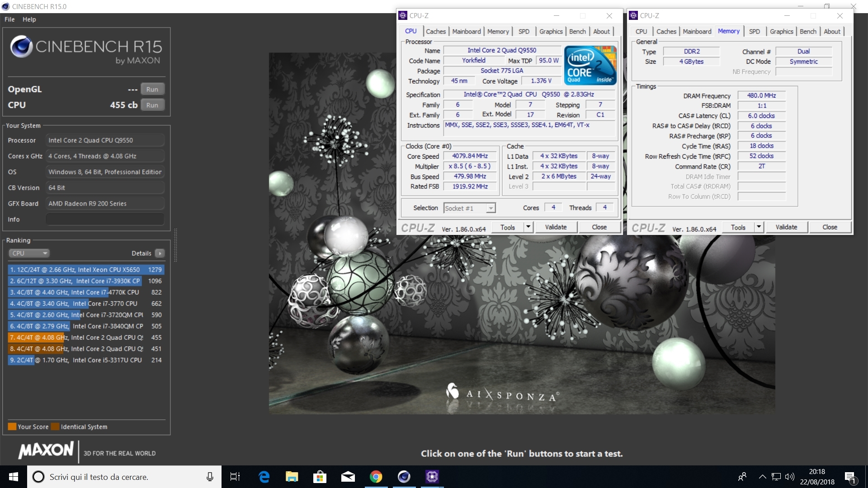Switch to About tab in left CPU-Z
This screenshot has width=868, height=488.
[x=602, y=31]
